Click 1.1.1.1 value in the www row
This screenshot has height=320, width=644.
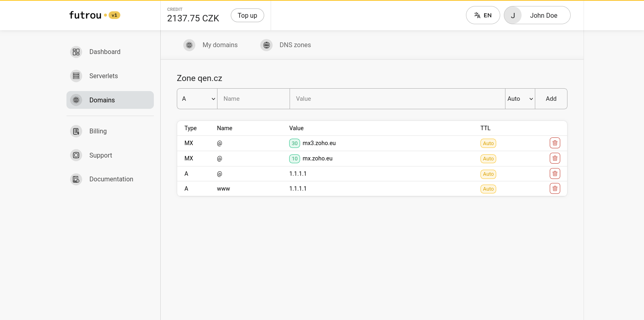[298, 189]
